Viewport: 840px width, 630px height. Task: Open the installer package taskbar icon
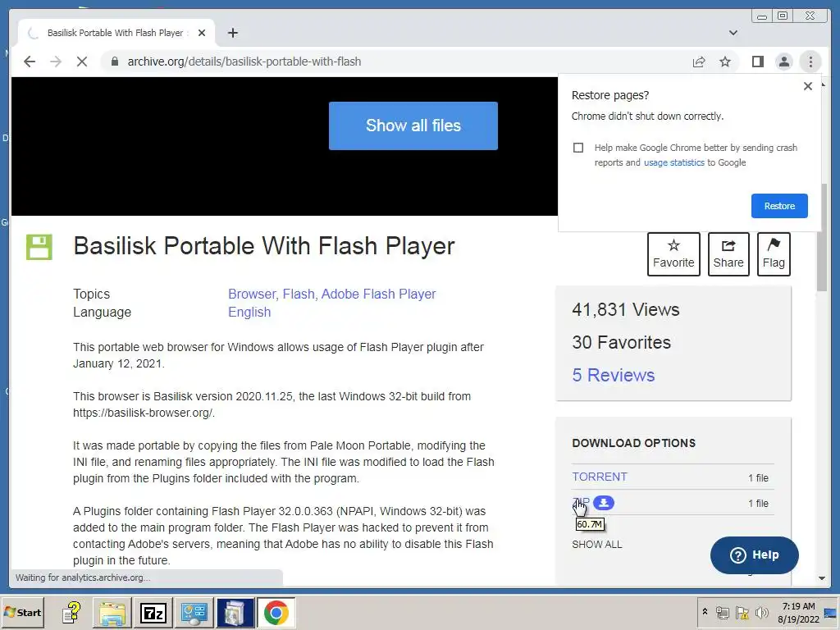(235, 613)
